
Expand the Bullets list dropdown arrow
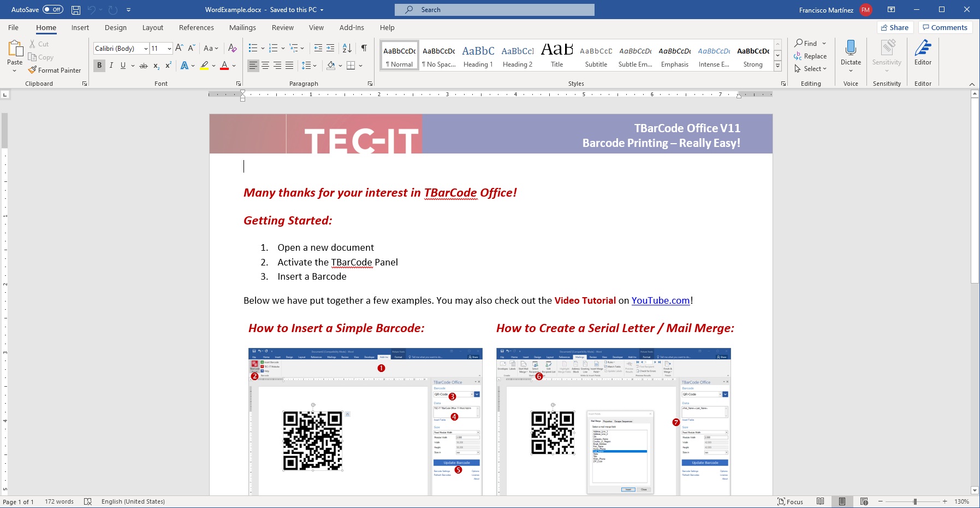tap(263, 48)
